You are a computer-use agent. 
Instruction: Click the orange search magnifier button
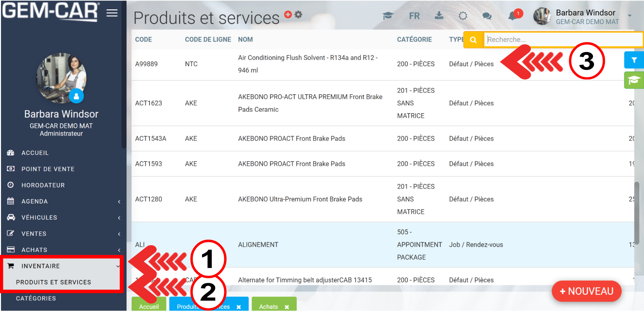pyautogui.click(x=473, y=40)
